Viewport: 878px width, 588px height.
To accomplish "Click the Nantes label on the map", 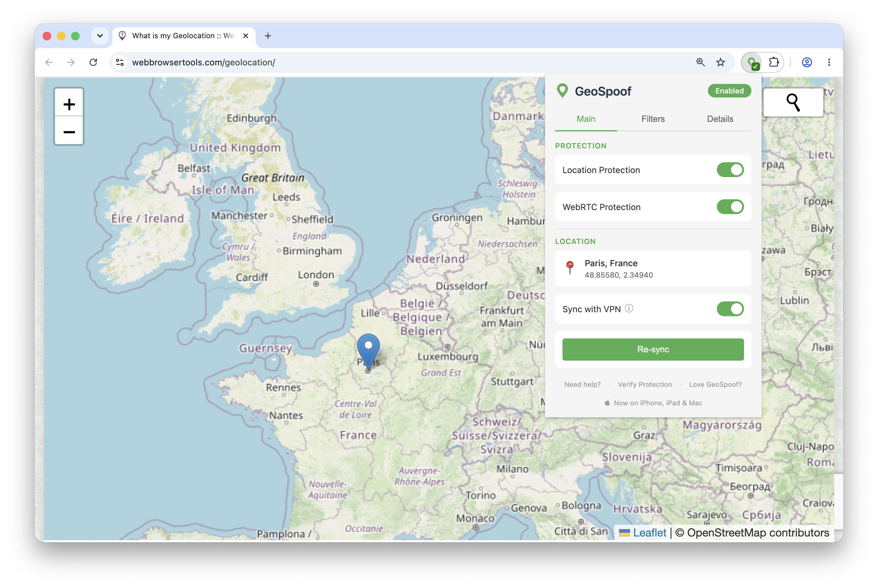I will click(286, 416).
